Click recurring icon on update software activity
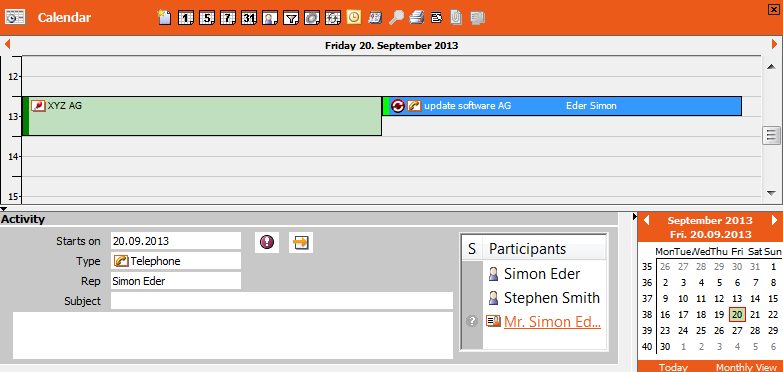The height and width of the screenshot is (372, 783). (x=397, y=106)
